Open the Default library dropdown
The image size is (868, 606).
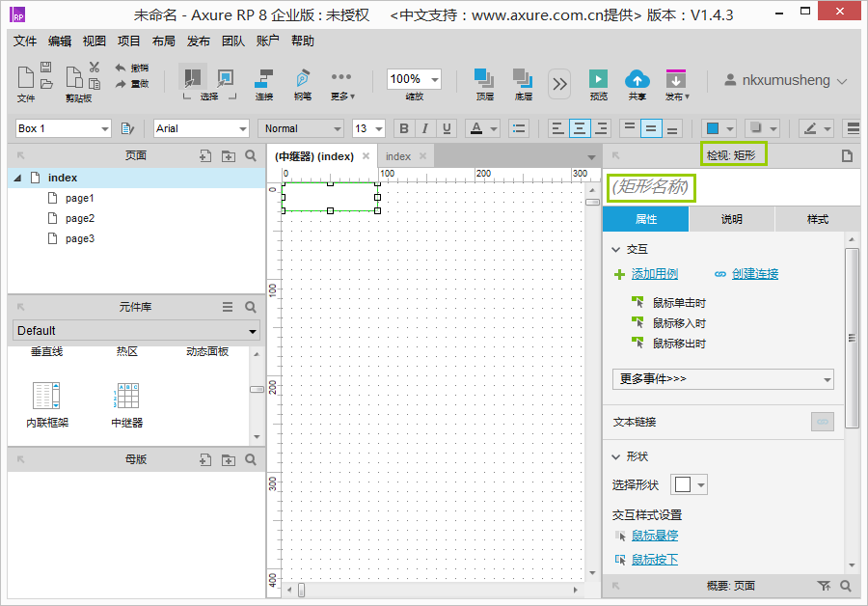[x=136, y=331]
